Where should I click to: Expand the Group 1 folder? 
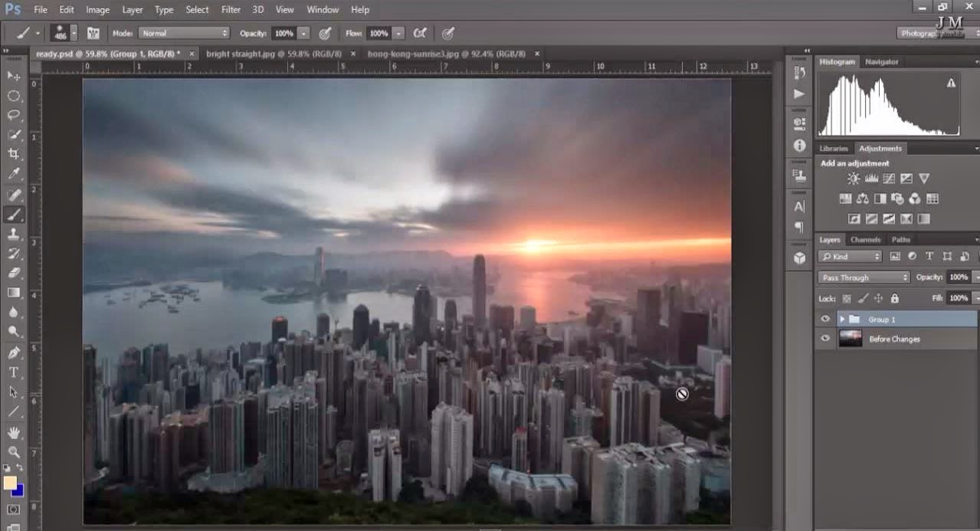[842, 318]
